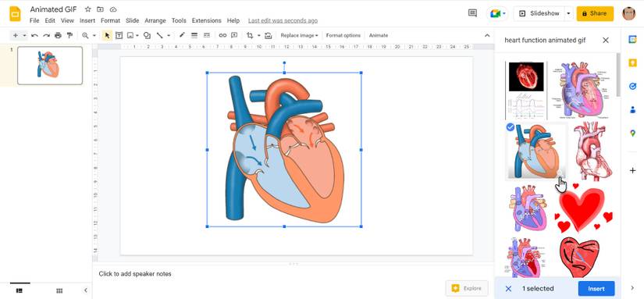This screenshot has height=299, width=644.
Task: Change the border dash style
Action: coord(207,35)
